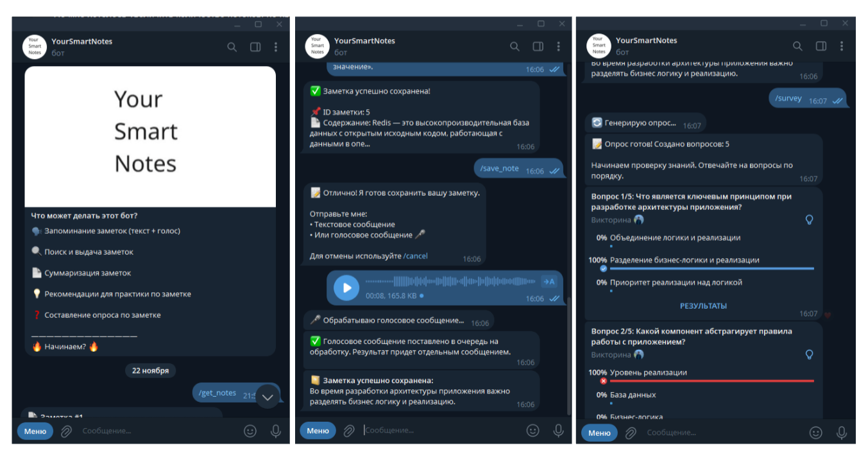Click the attach paperclip in middle window
The image size is (868, 459).
click(x=348, y=431)
